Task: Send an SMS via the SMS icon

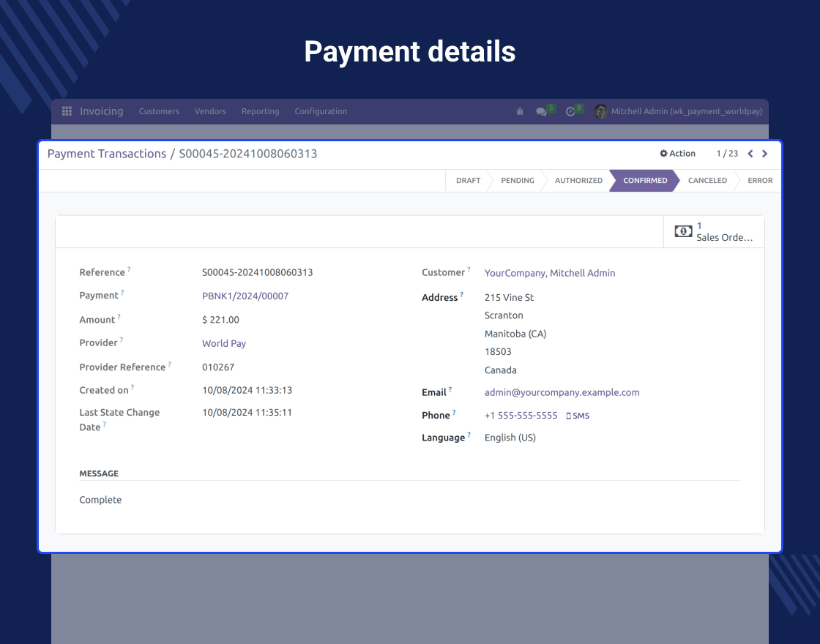Action: [578, 415]
